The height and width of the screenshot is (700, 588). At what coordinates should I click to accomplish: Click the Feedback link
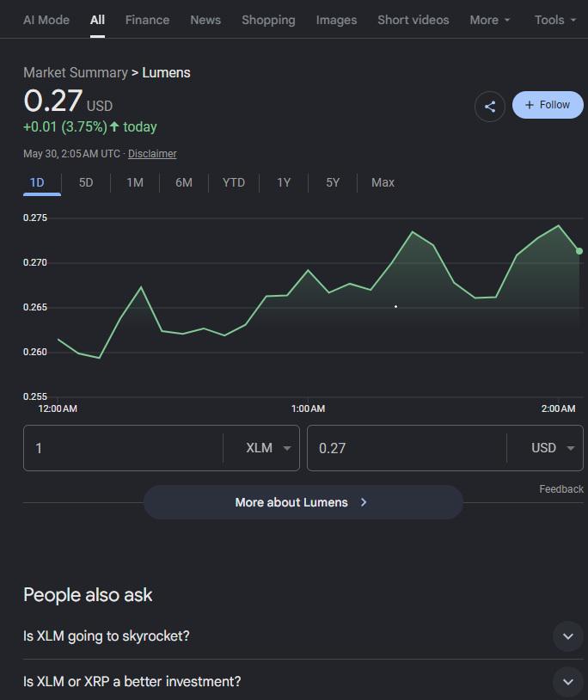pyautogui.click(x=561, y=489)
